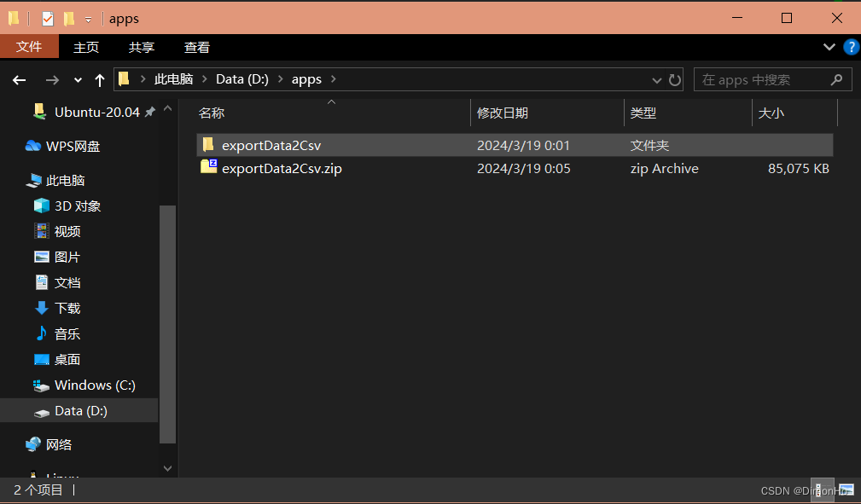Expand the chevron after apps breadcrumb
Screen dimensions: 861x504
click(333, 79)
